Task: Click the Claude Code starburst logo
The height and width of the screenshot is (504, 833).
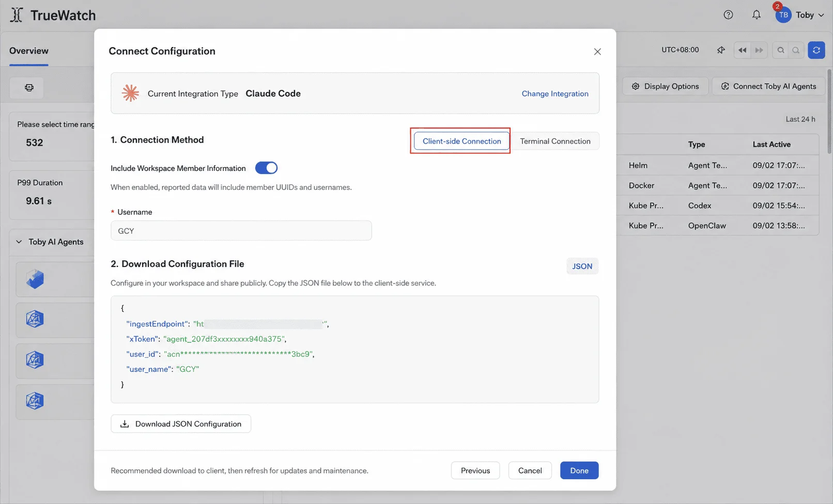Action: click(130, 93)
